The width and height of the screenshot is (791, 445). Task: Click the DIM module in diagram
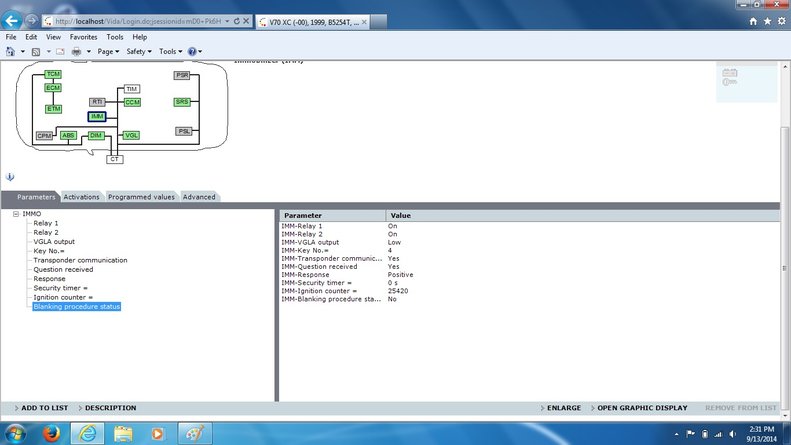point(96,135)
